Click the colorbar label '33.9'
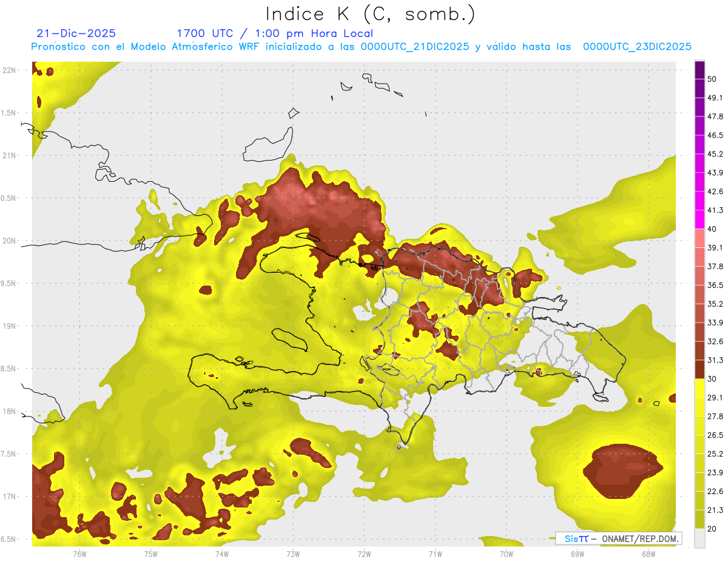Screen dimensions: 728x562 (715, 323)
